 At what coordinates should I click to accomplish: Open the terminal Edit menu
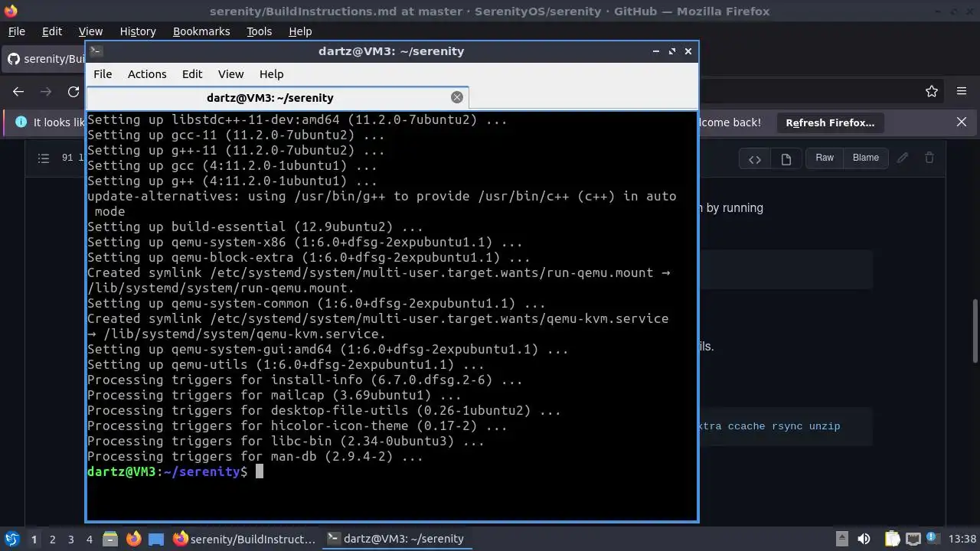[192, 74]
